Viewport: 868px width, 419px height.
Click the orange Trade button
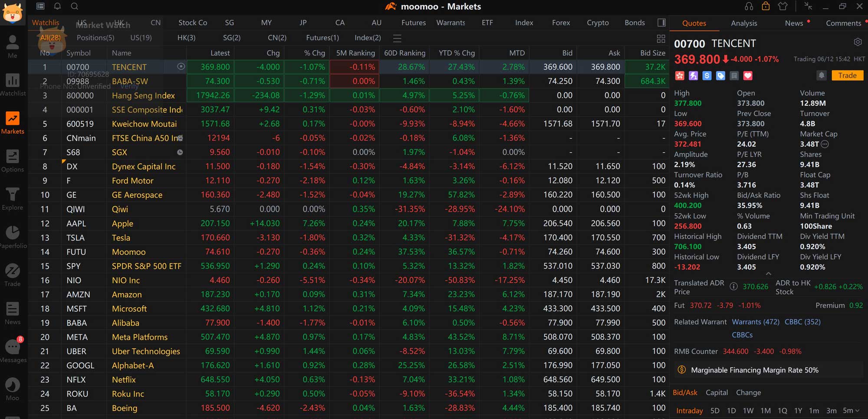coord(847,75)
